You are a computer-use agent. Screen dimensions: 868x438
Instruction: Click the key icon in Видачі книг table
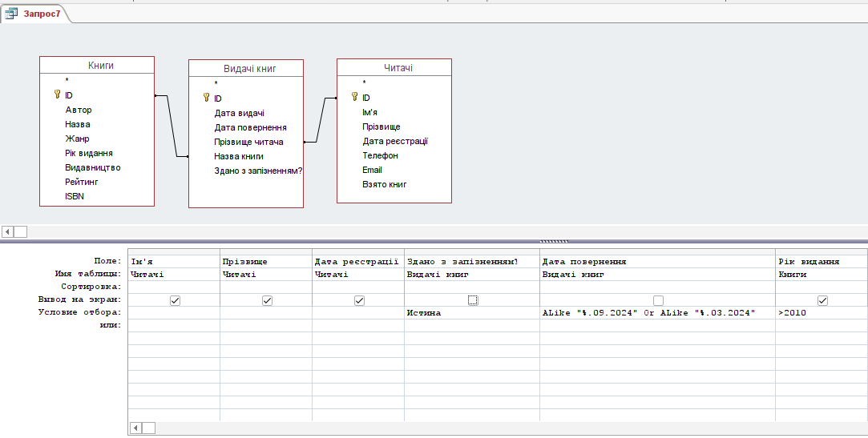[x=206, y=98]
